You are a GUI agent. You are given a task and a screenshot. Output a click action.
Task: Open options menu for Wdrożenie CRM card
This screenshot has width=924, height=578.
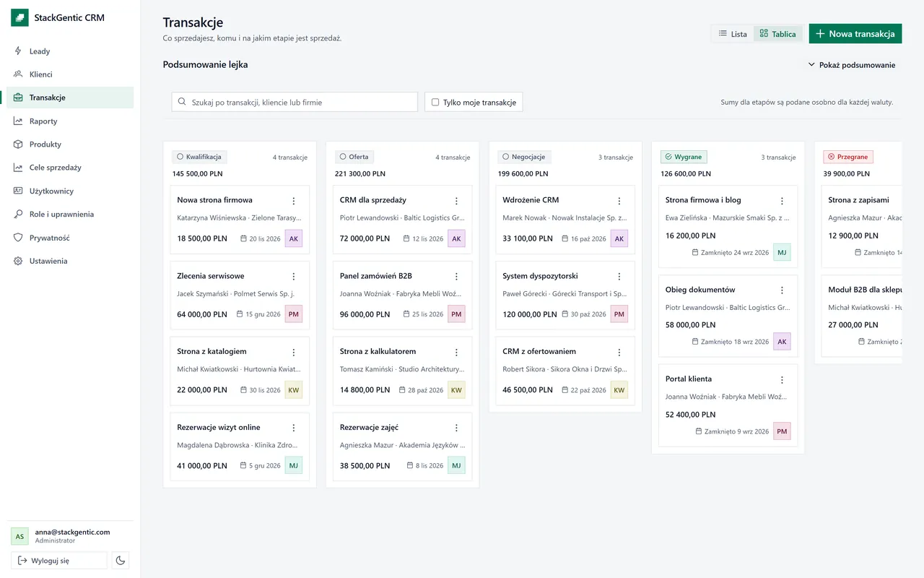click(x=619, y=201)
